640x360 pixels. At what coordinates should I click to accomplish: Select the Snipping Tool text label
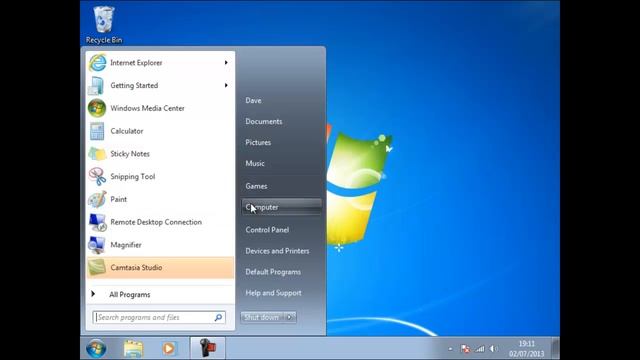(133, 177)
